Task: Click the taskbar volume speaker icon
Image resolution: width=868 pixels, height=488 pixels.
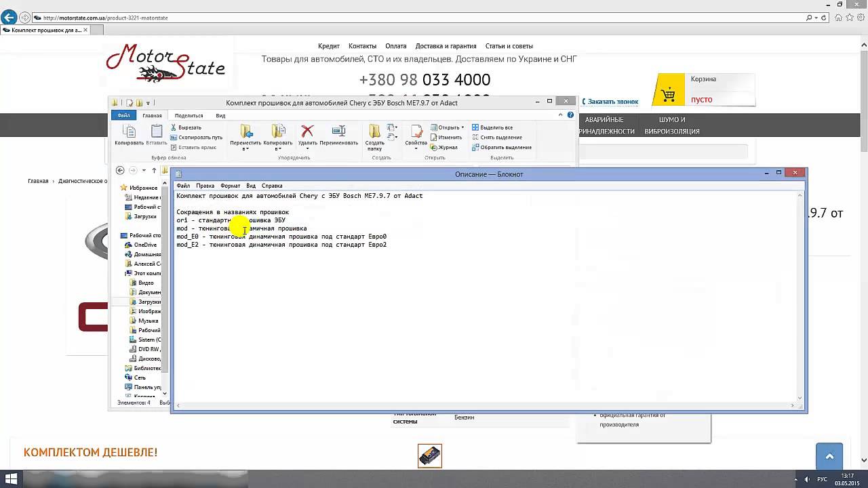Action: (x=806, y=479)
